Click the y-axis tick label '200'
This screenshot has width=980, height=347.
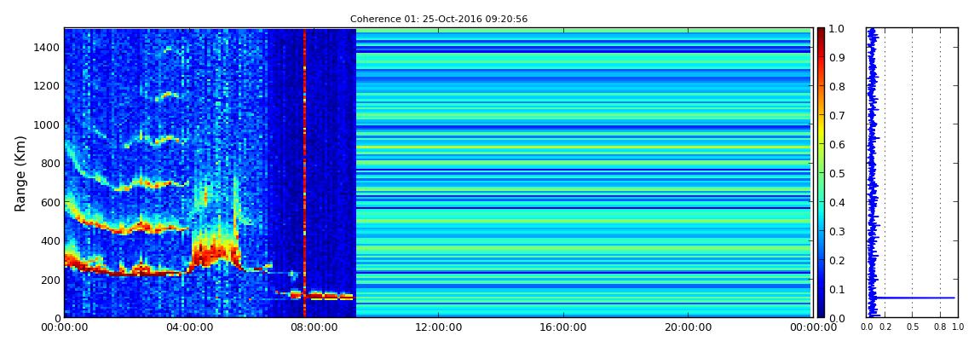tap(50, 280)
